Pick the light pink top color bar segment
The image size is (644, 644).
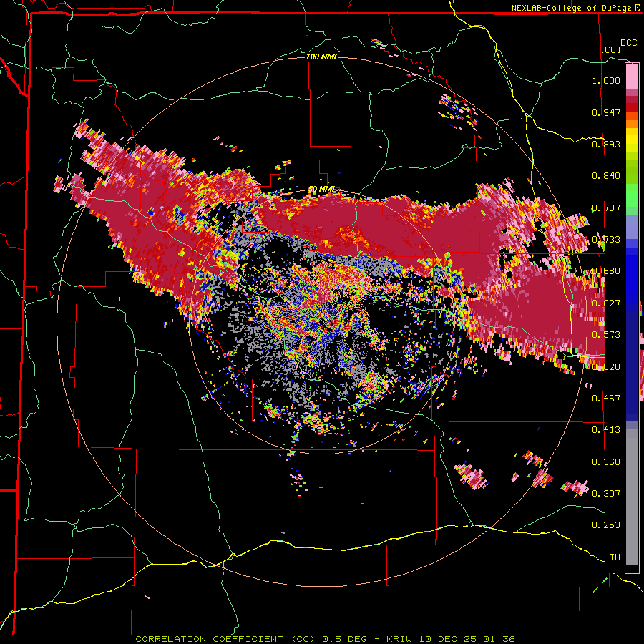(632, 76)
